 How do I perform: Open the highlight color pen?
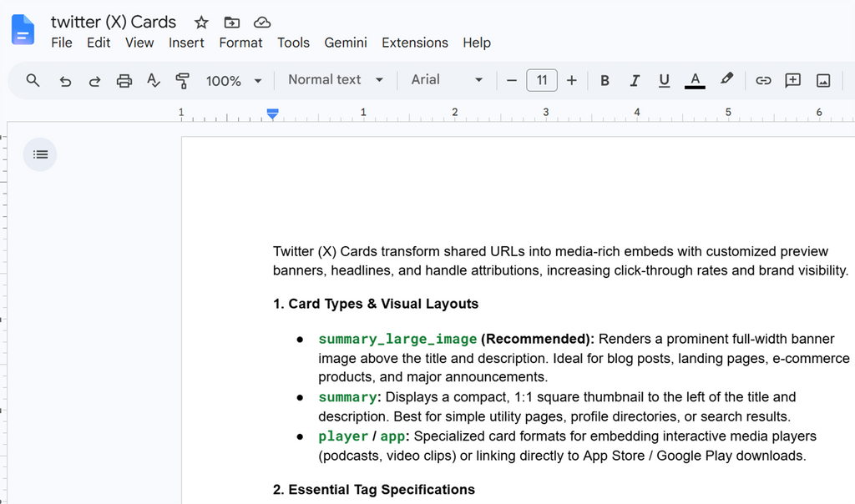pyautogui.click(x=726, y=79)
